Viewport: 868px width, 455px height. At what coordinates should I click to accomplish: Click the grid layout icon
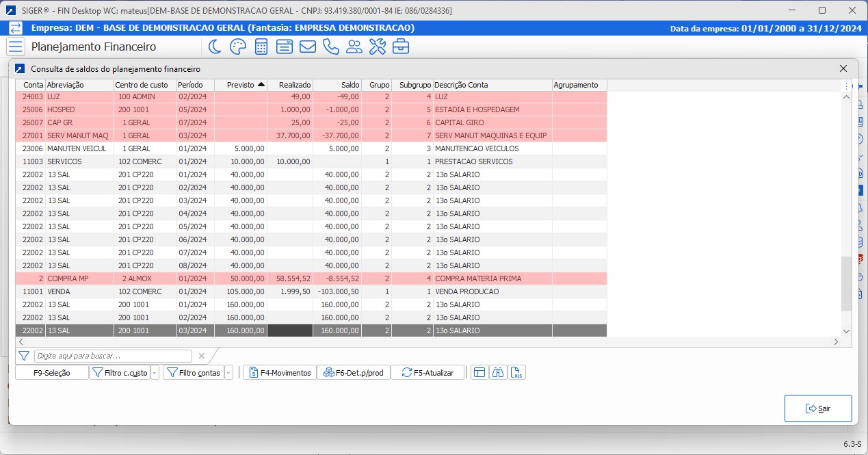[479, 372]
